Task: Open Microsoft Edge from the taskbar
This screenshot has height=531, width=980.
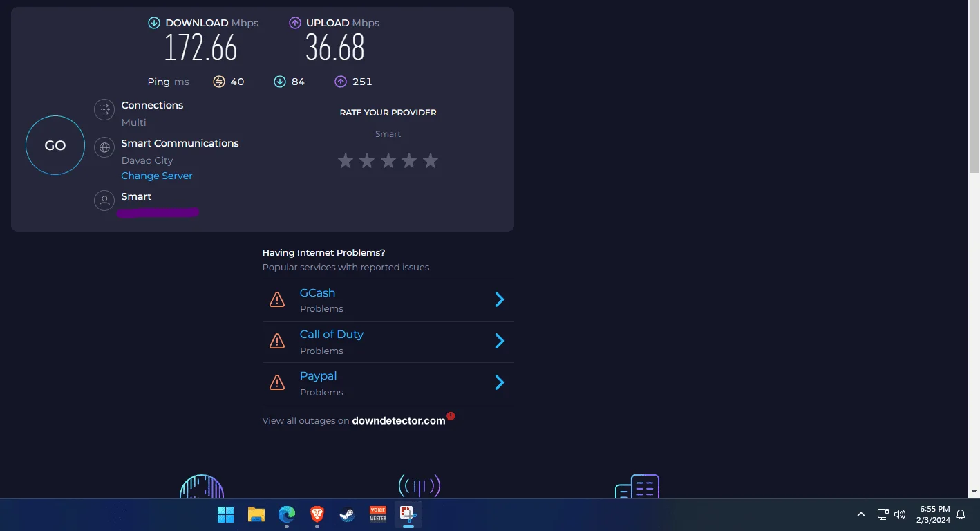Action: point(287,514)
